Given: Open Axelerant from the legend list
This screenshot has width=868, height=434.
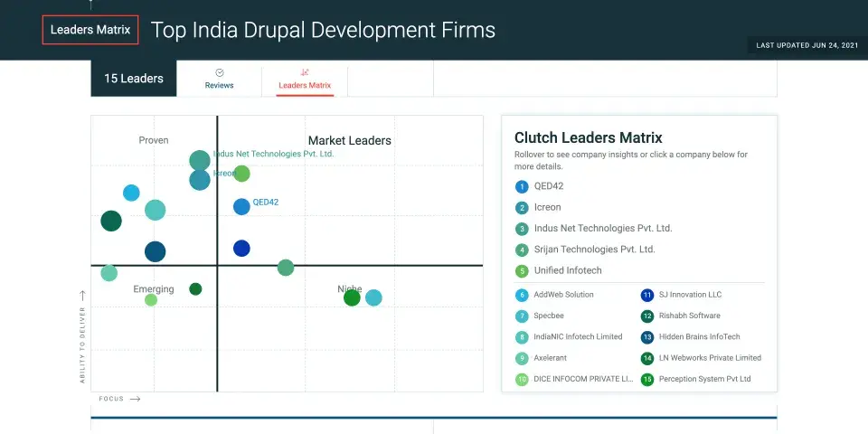Looking at the screenshot, I should click(x=551, y=358).
